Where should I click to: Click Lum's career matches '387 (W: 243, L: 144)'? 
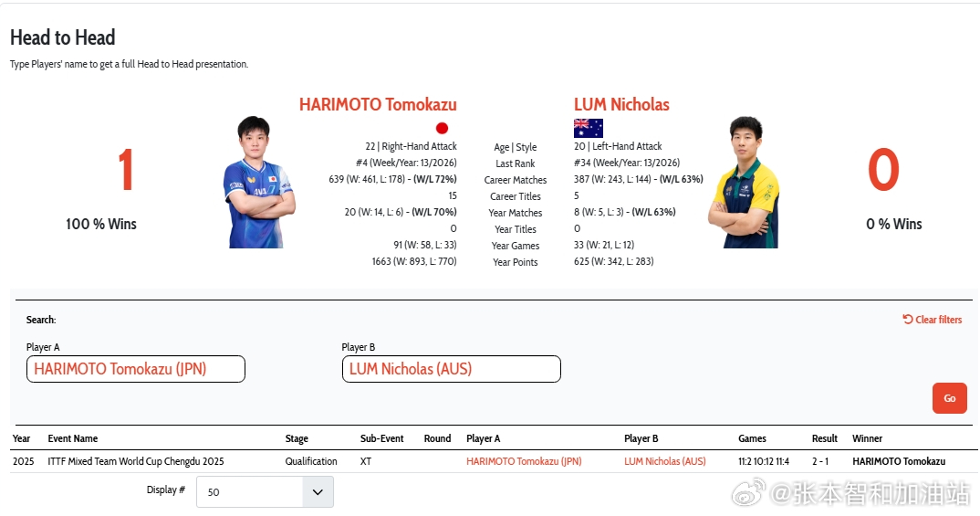click(612, 179)
